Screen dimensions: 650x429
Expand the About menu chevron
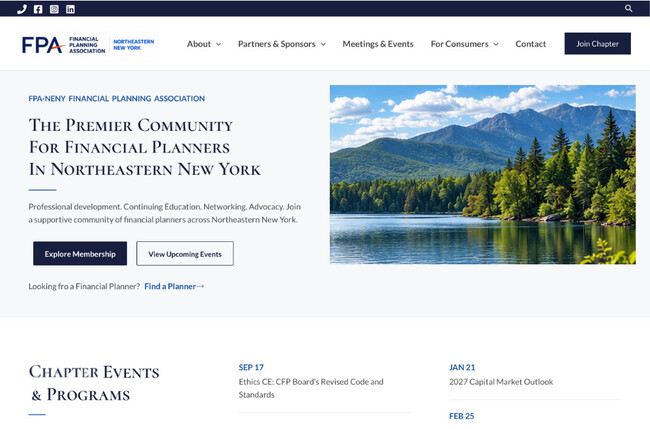(218, 44)
